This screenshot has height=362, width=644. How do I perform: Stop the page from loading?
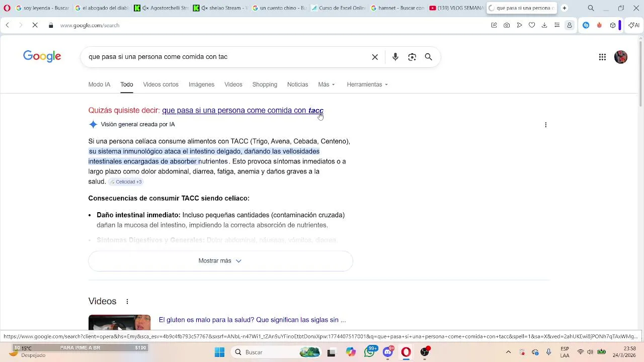click(x=35, y=25)
